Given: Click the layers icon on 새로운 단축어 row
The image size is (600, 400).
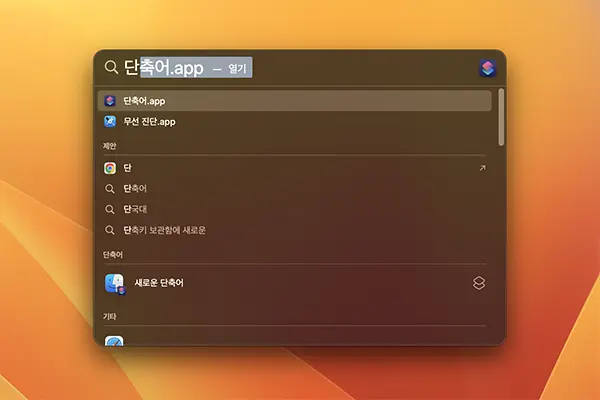Looking at the screenshot, I should coord(479,283).
